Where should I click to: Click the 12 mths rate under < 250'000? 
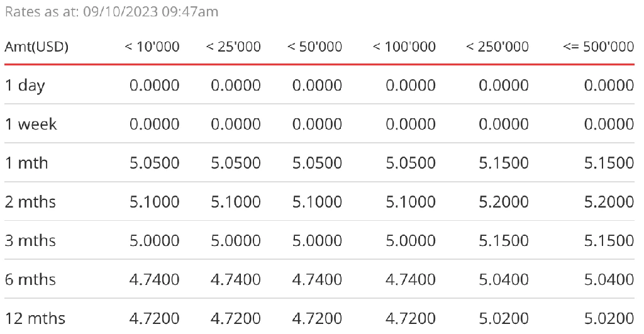[504, 318]
